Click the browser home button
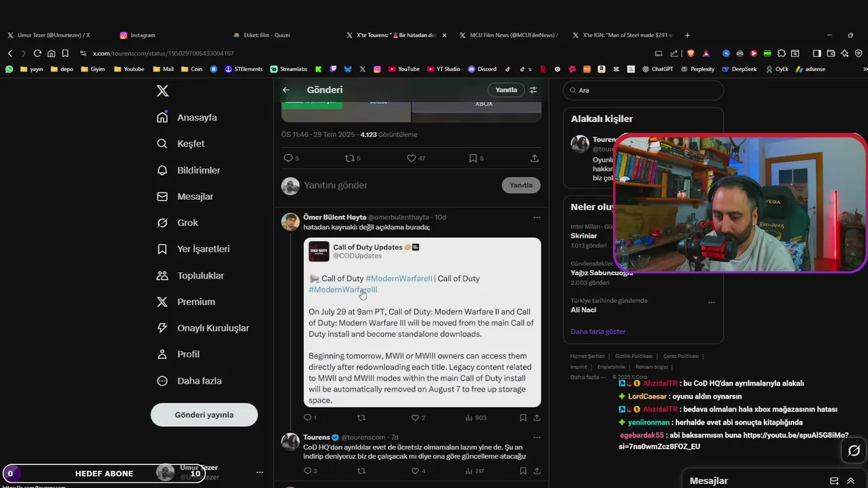The height and width of the screenshot is (488, 868). [51, 53]
